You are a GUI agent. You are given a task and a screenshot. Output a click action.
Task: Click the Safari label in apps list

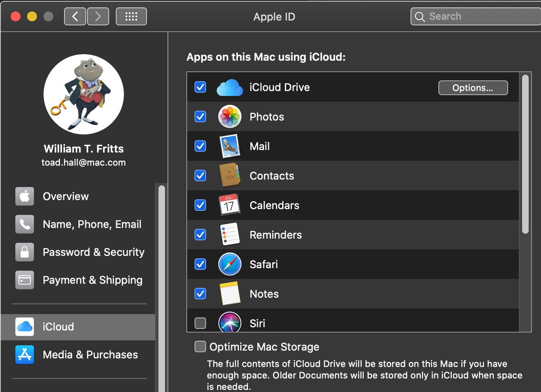pyautogui.click(x=264, y=264)
